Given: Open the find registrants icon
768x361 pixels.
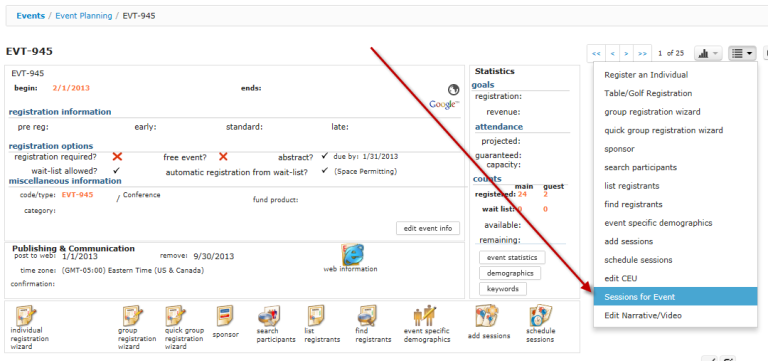Looking at the screenshot, I should [366, 316].
